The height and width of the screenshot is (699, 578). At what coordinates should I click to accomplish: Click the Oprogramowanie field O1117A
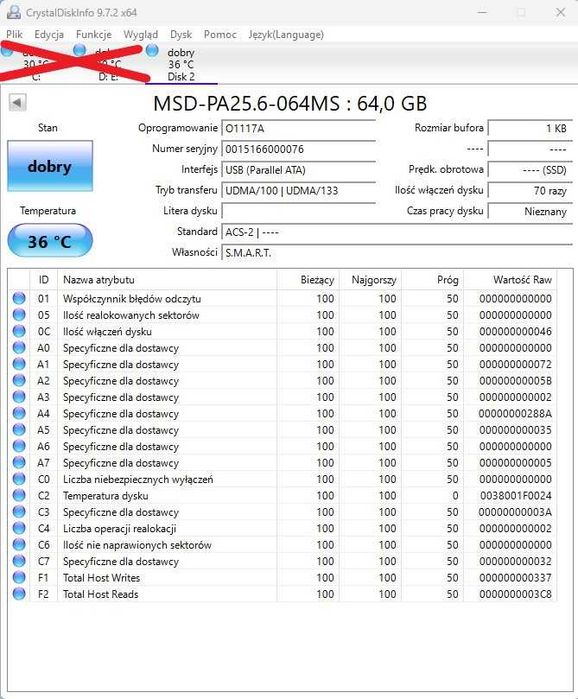point(299,128)
